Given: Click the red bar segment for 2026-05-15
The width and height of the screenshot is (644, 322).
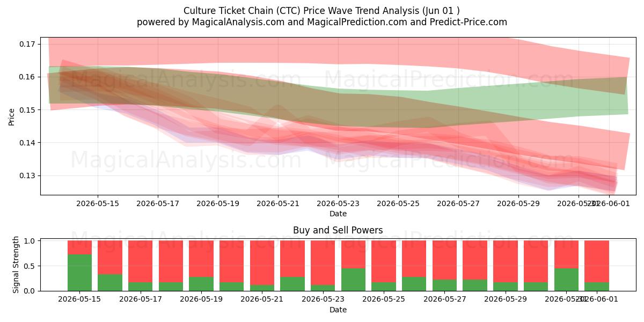Looking at the screenshot, I should tap(79, 247).
